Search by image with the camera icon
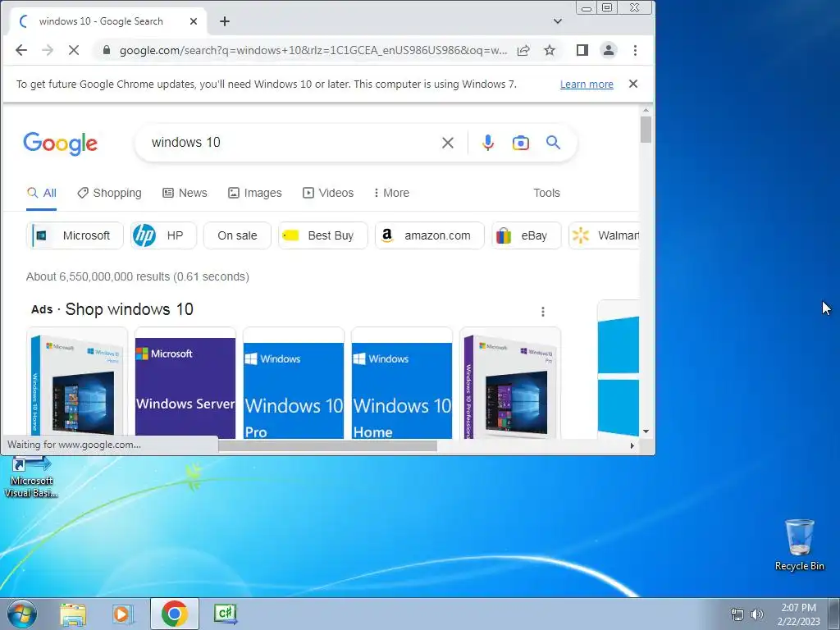Image resolution: width=840 pixels, height=630 pixels. pyautogui.click(x=521, y=143)
